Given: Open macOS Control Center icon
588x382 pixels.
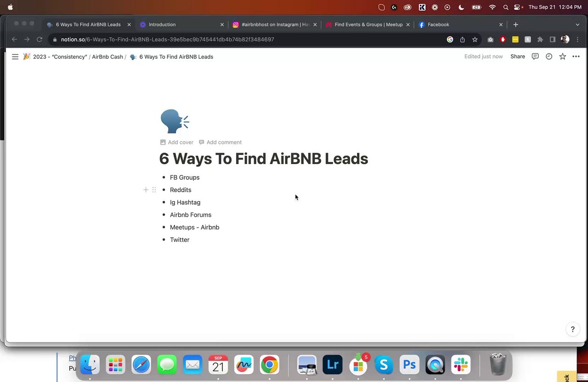Looking at the screenshot, I should point(518,7).
